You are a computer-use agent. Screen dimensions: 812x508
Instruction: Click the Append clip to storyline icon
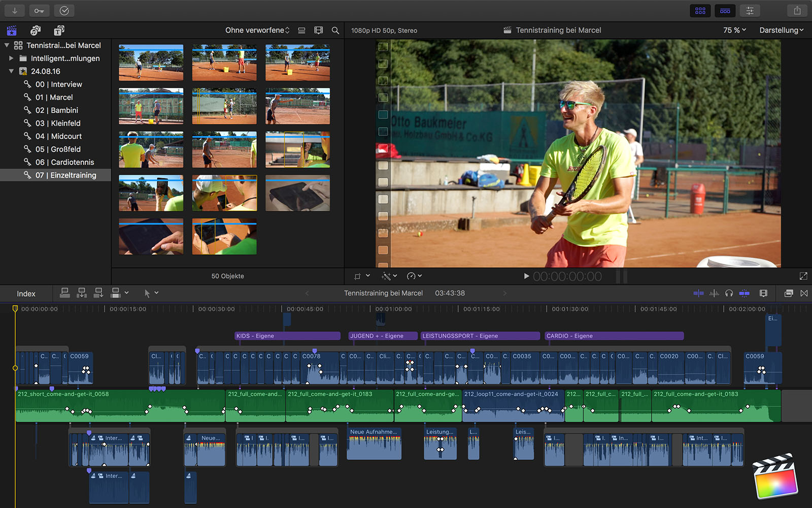click(x=98, y=293)
